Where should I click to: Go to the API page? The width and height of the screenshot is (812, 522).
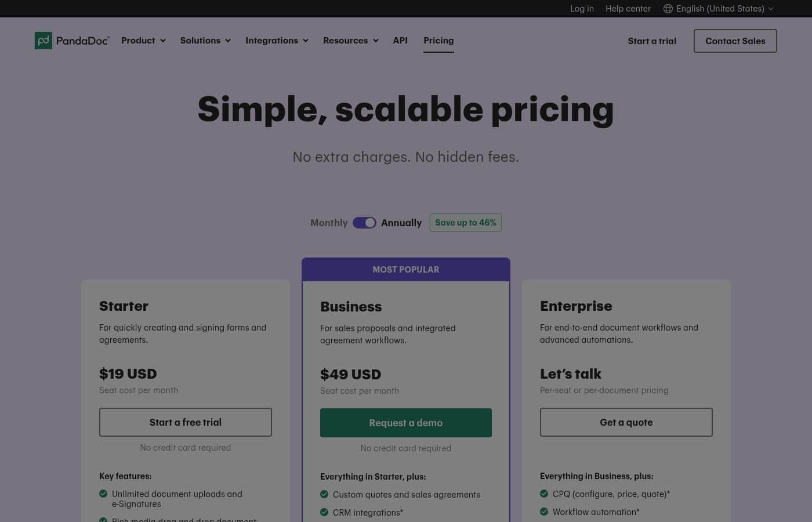point(400,41)
